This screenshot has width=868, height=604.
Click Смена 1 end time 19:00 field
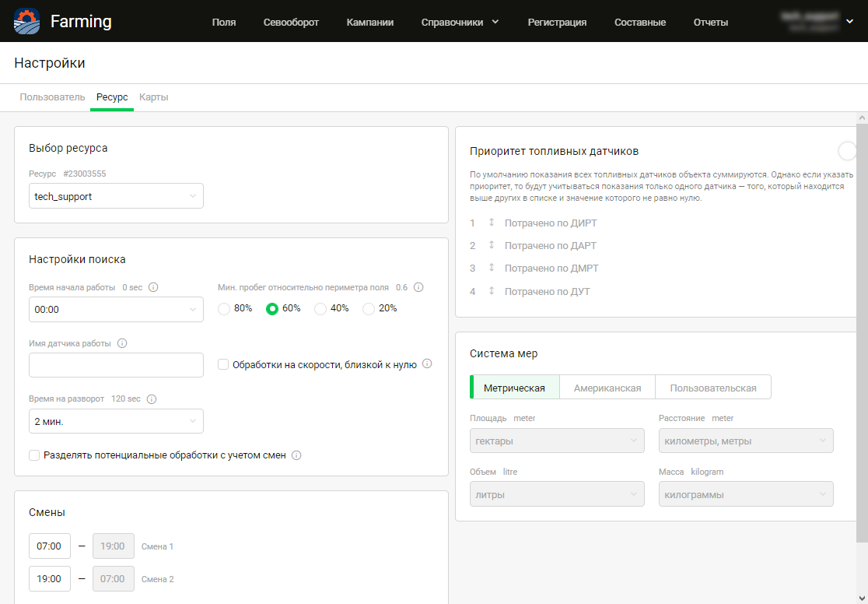coord(114,546)
